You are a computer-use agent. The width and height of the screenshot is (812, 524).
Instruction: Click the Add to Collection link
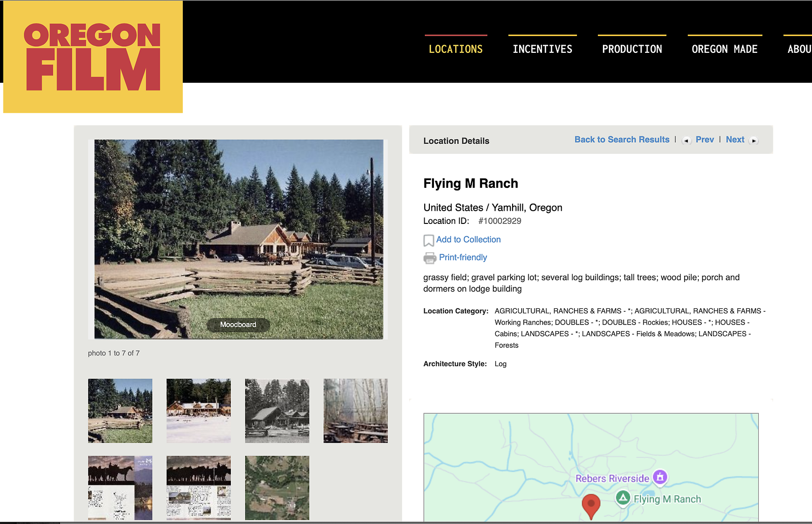pos(468,240)
